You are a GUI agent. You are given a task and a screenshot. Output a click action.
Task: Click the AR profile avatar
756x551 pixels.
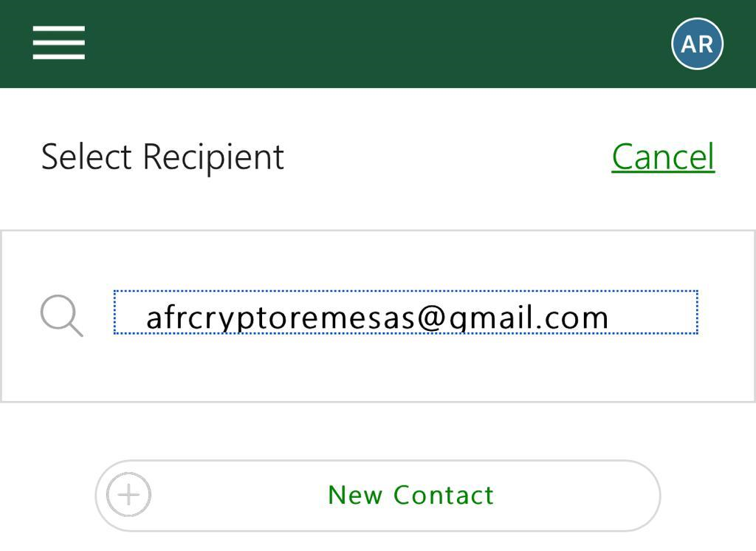click(696, 44)
